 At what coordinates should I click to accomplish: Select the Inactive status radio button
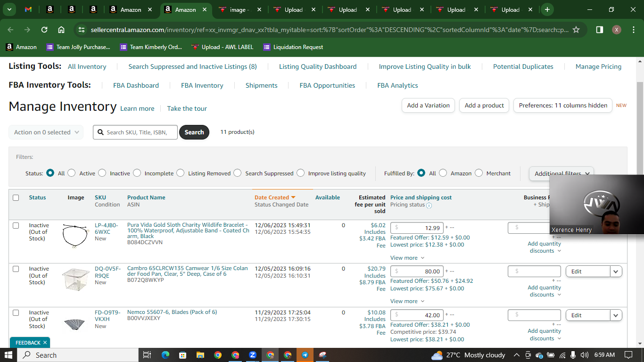tap(102, 173)
